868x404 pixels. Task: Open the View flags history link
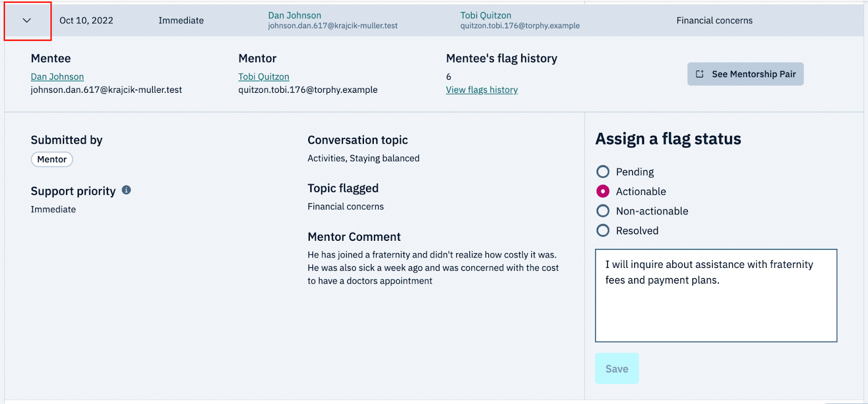click(482, 90)
